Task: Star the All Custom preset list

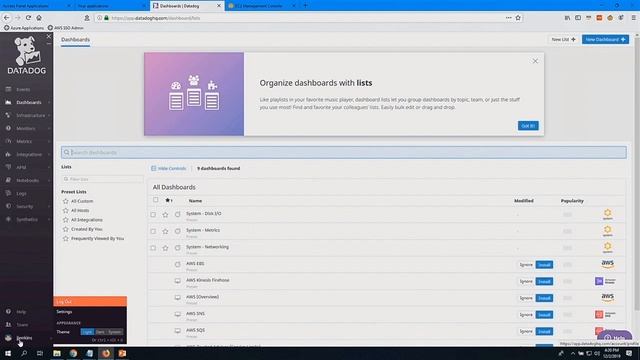Action: [66, 201]
